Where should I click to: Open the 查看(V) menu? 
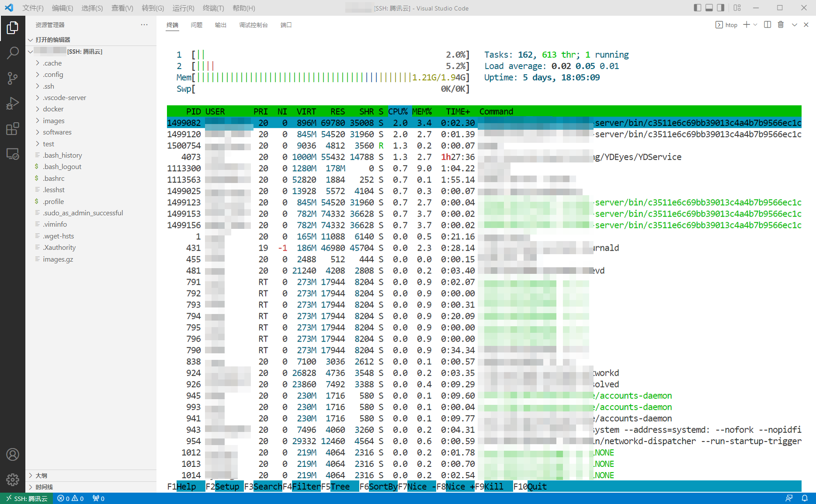click(x=122, y=8)
